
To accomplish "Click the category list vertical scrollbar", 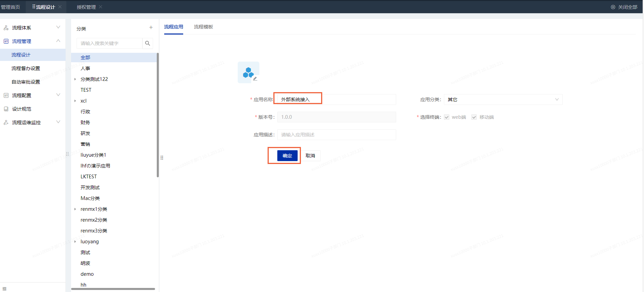I will (x=158, y=115).
